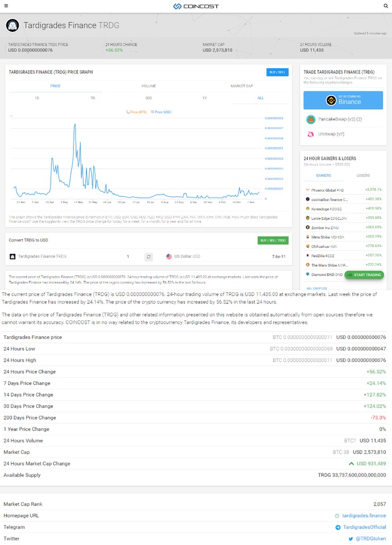Click the Chihuahua coin icon
Viewport: 392px width, 545px height.
[x=308, y=246]
